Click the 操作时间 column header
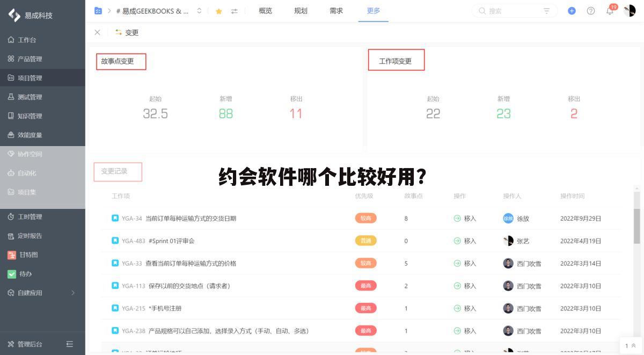644x355 pixels. point(572,196)
